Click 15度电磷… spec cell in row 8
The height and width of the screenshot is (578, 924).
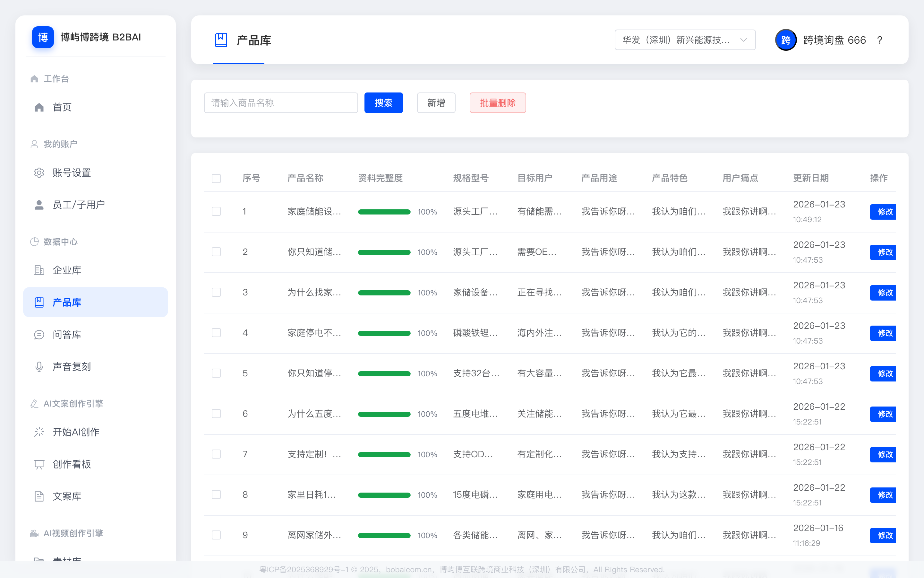475,495
